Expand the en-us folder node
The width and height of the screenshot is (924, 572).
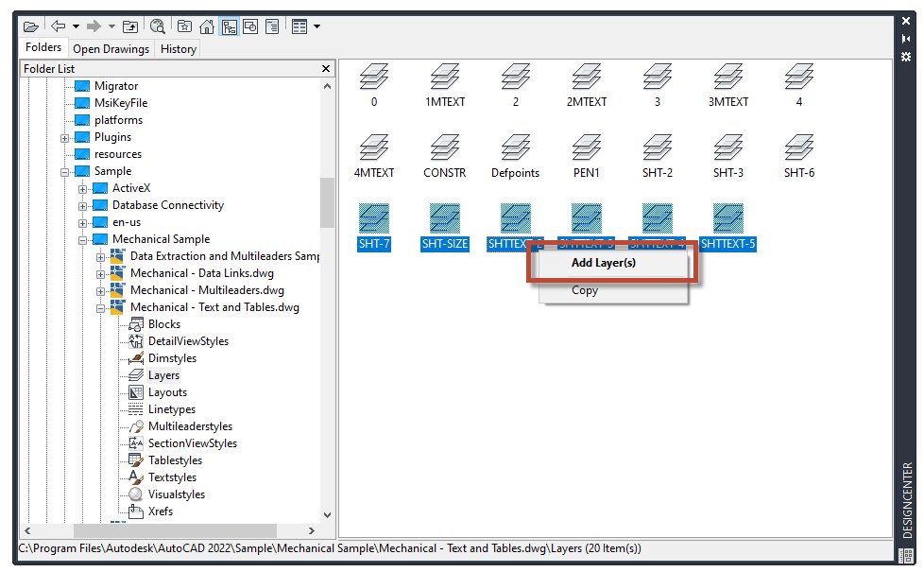pos(82,224)
